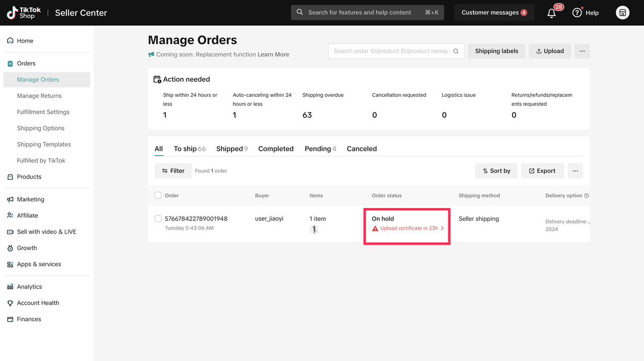Screen dimensions: 644x361
Task: Tick the checkbox for order 576678422789001948
Action: 158,219
